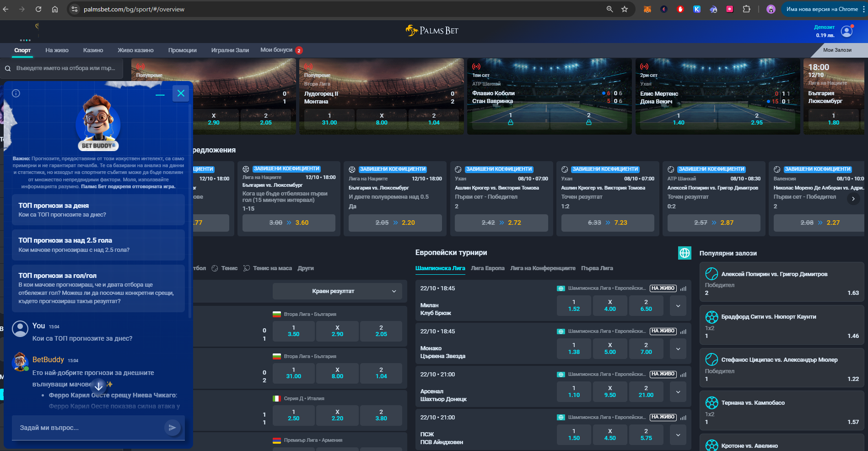The image size is (868, 451).
Task: Send message with the paper-plane button
Action: click(172, 428)
